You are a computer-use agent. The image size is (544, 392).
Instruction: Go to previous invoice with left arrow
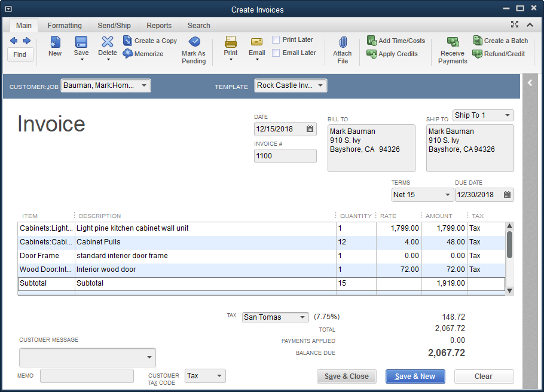click(x=14, y=41)
